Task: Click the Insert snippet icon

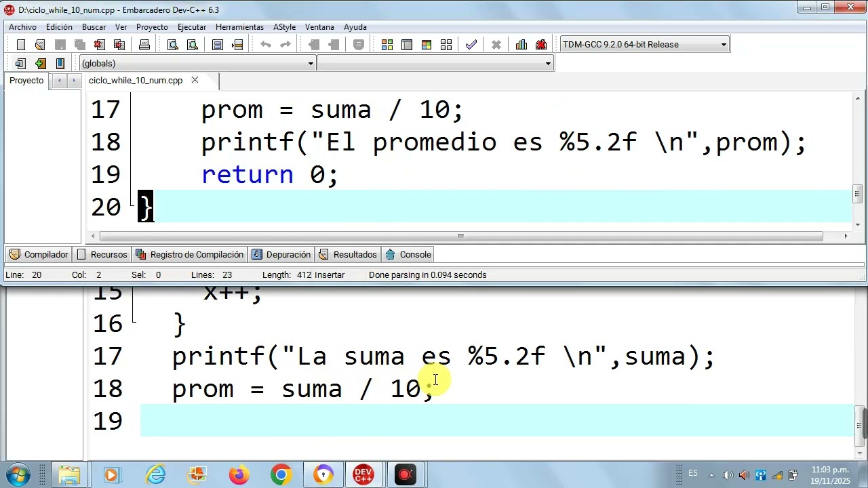Action: [x=20, y=64]
